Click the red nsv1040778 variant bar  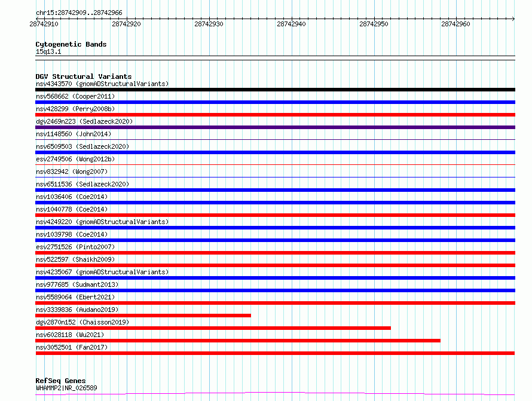275,215
